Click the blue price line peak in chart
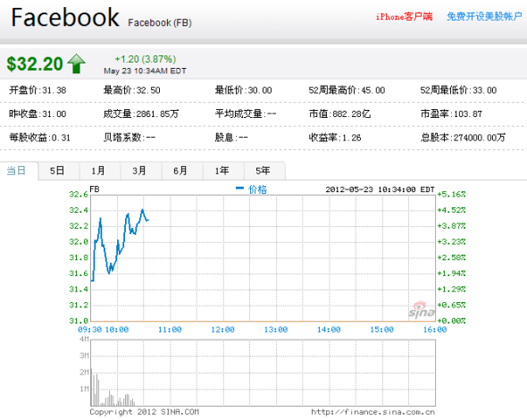The height and width of the screenshot is (420, 527). [143, 210]
